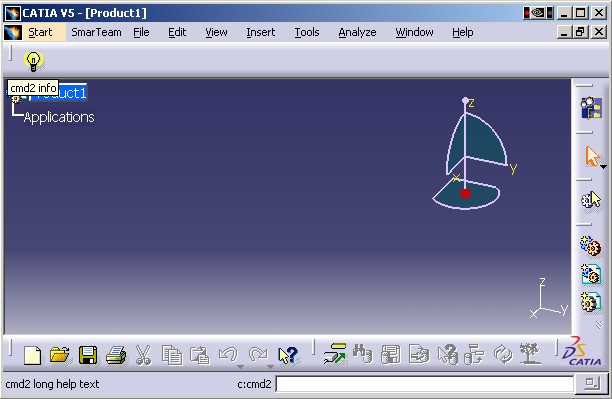Print using the printer icon
The width and height of the screenshot is (612, 399).
pyautogui.click(x=116, y=355)
